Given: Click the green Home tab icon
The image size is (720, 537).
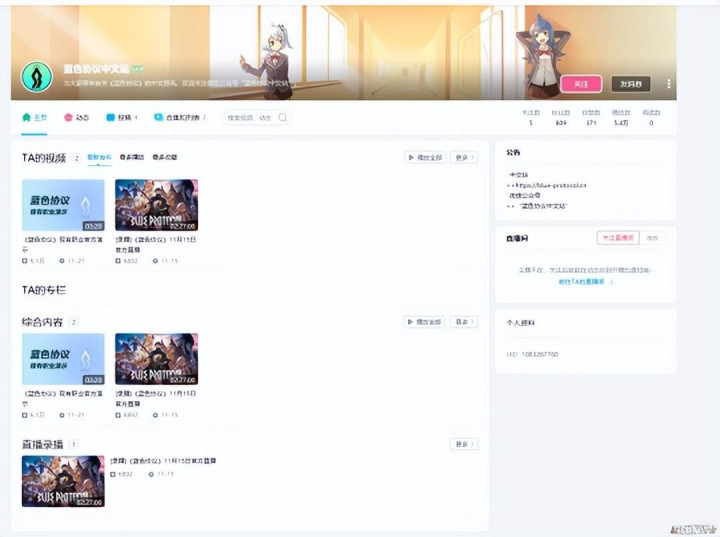Looking at the screenshot, I should 26,117.
